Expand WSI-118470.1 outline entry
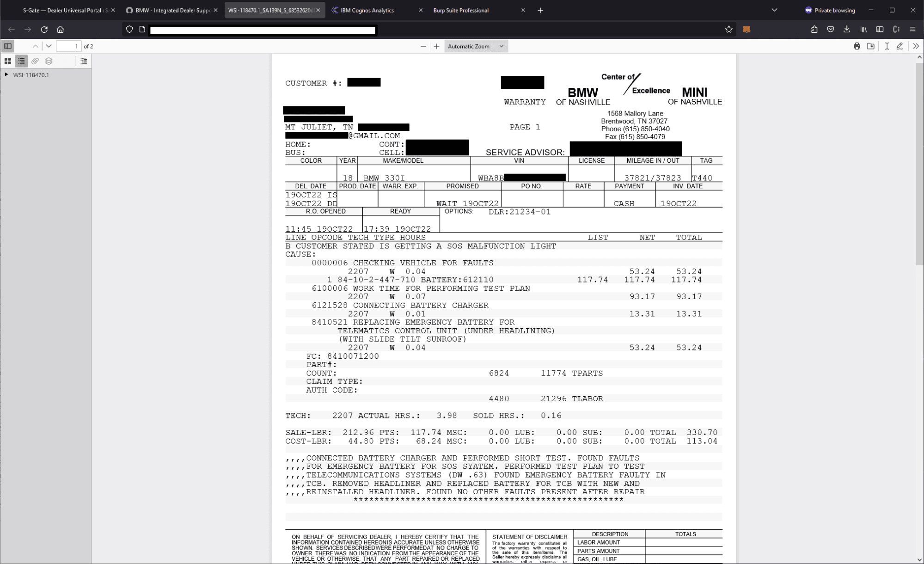The image size is (924, 564). click(6, 74)
